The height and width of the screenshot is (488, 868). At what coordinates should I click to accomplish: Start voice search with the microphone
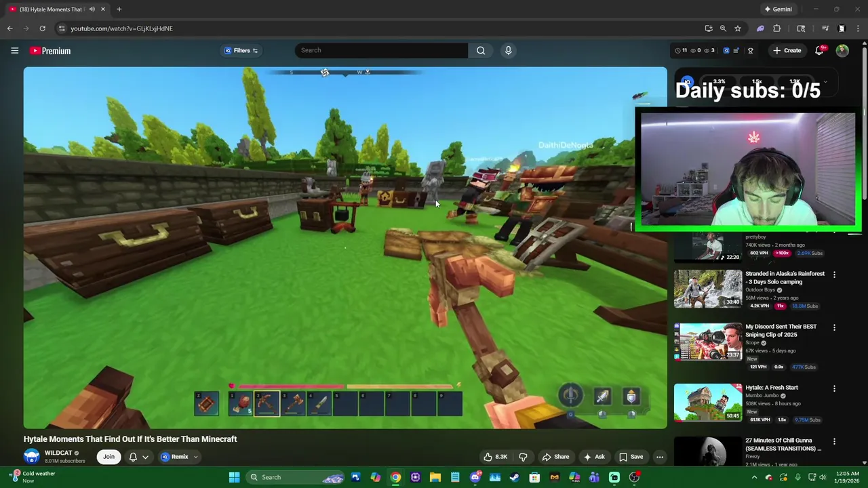coord(508,50)
